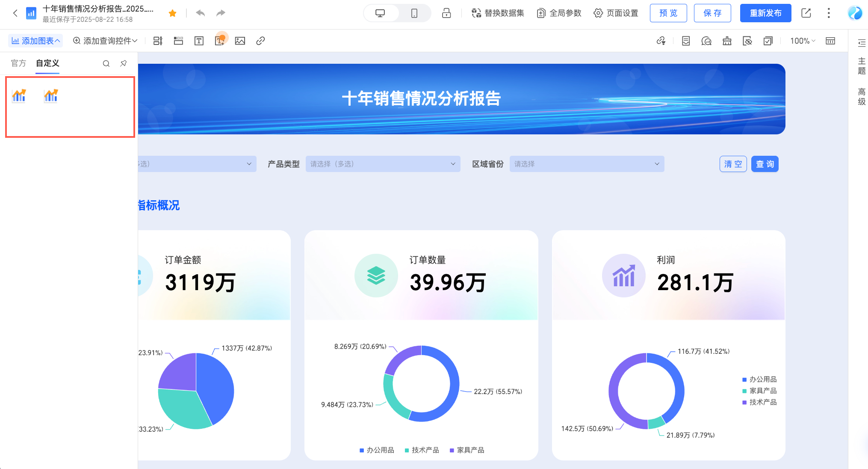Viewport: 868px width, 469px height.
Task: Add a tab container component
Action: 178,41
